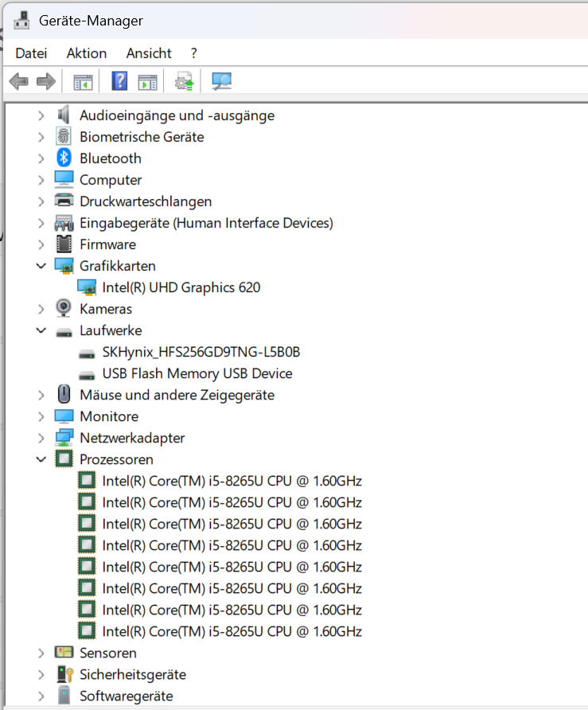Select the last i5-8265U processor entry

click(x=232, y=632)
